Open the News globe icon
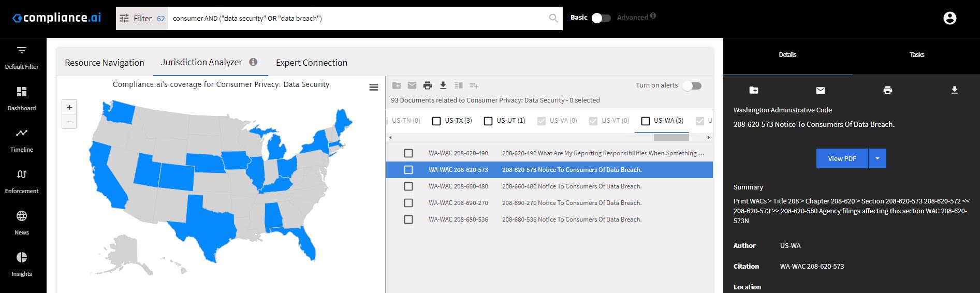980x293 pixels. click(22, 216)
